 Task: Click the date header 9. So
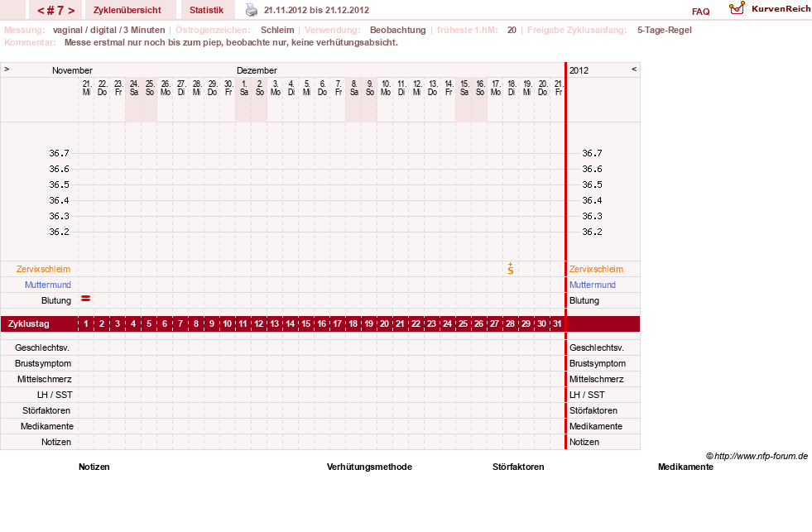pos(370,88)
